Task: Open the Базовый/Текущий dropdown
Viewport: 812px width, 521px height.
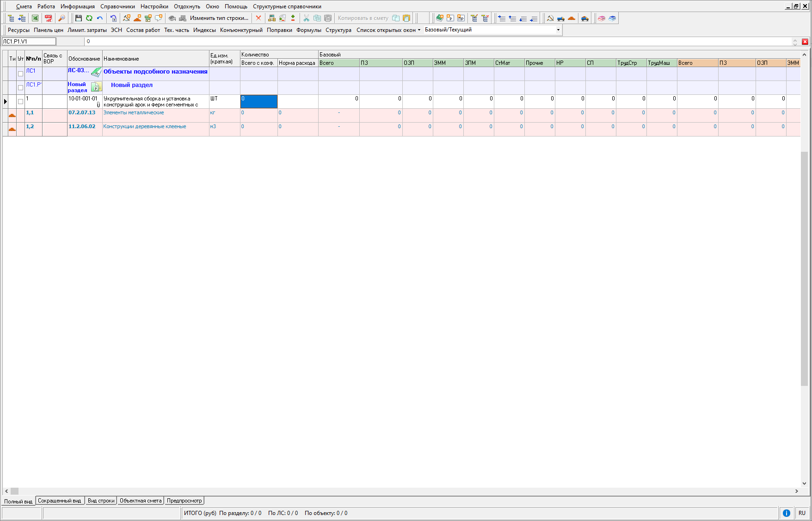Action: pyautogui.click(x=558, y=30)
